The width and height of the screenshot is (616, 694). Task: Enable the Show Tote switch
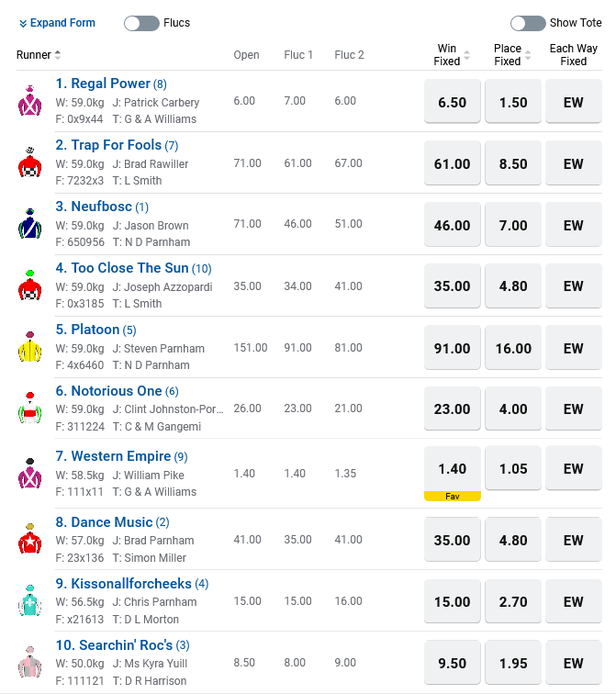coord(528,23)
